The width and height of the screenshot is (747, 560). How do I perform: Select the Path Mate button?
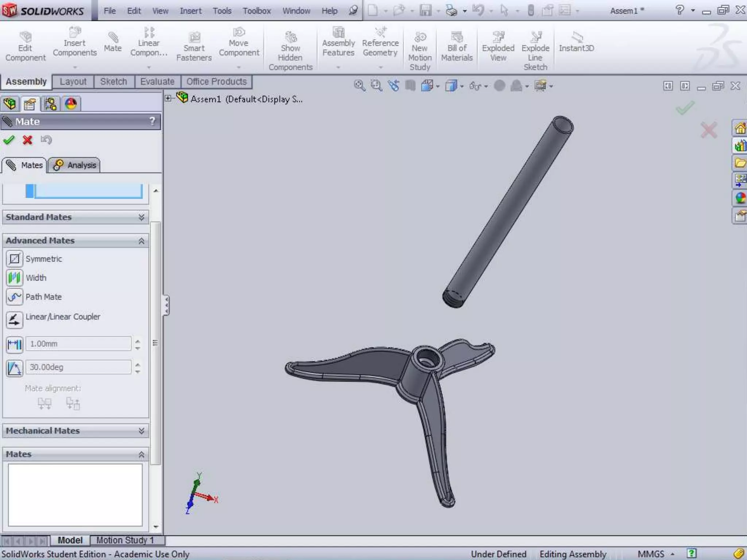click(14, 297)
